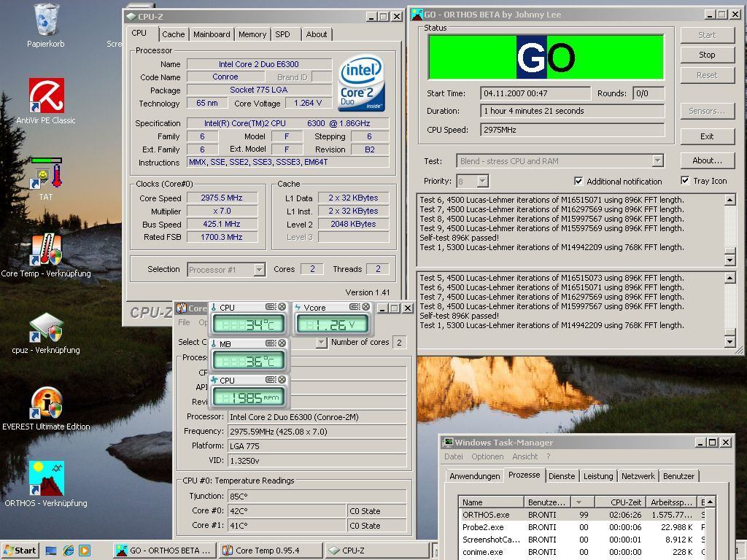Toggle Additional notification checkbox in ORTHOS
The height and width of the screenshot is (560, 747).
coord(578,181)
